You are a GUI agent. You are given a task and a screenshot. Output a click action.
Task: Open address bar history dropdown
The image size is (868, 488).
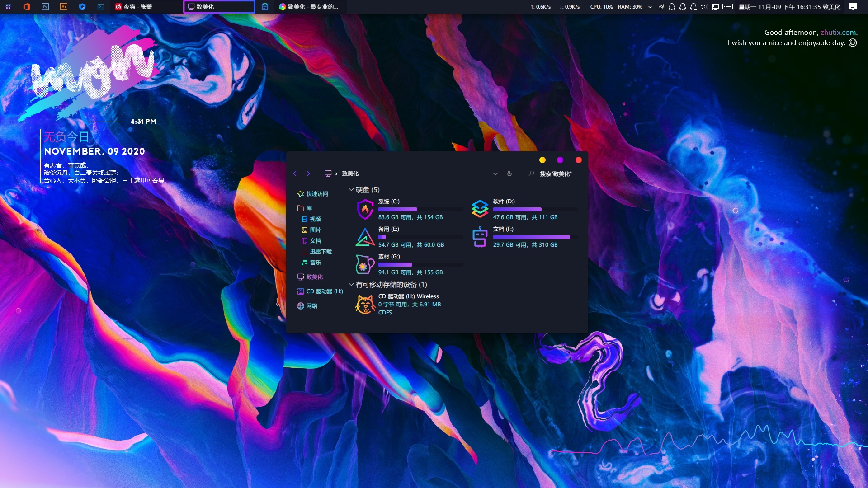coord(495,174)
